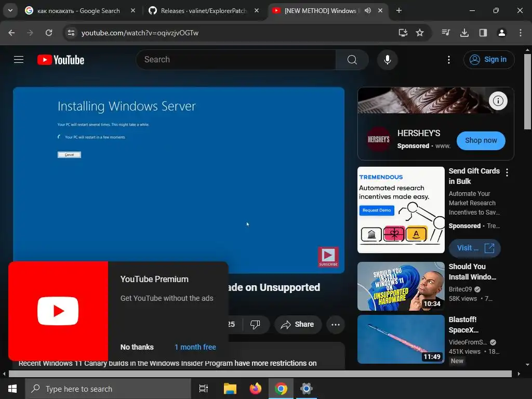Go to YouTube home via logo
The width and height of the screenshot is (532, 399).
tap(61, 60)
